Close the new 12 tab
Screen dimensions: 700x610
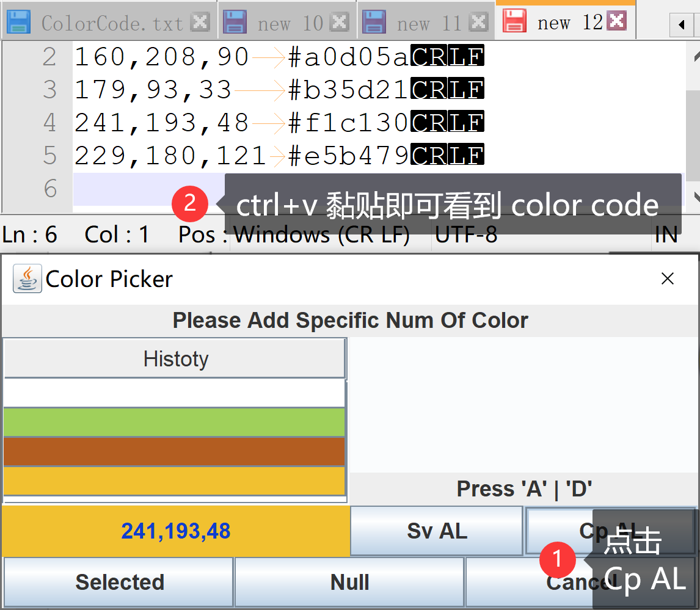618,21
